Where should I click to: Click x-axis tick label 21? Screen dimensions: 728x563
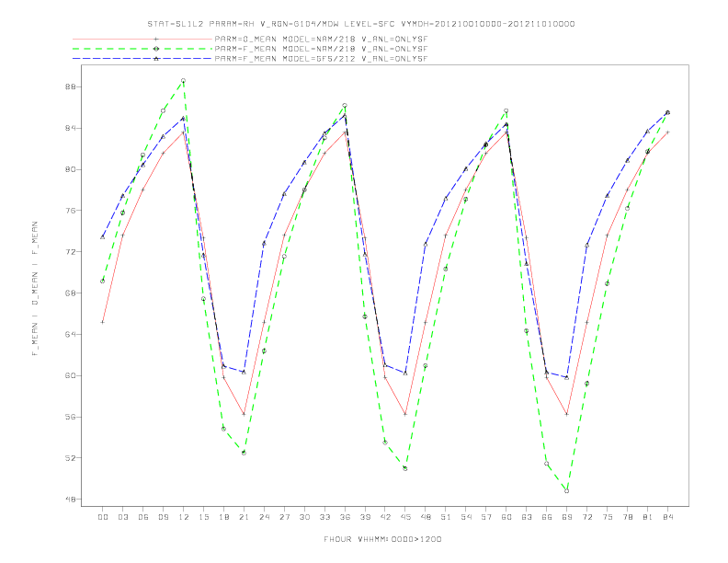coord(244,517)
